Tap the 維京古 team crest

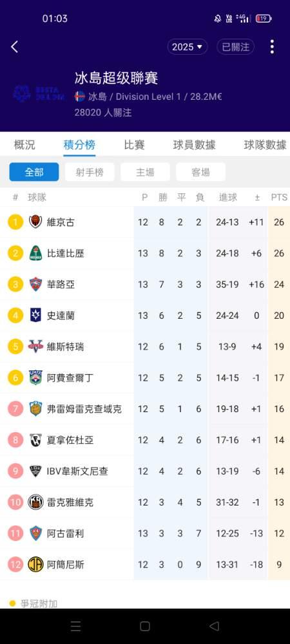pyautogui.click(x=35, y=222)
